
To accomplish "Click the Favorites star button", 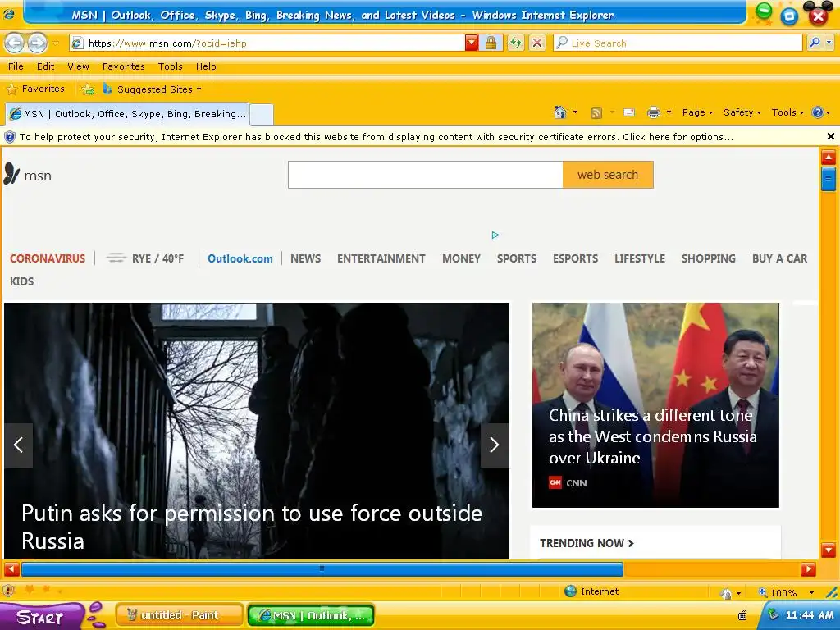I will 35,89.
